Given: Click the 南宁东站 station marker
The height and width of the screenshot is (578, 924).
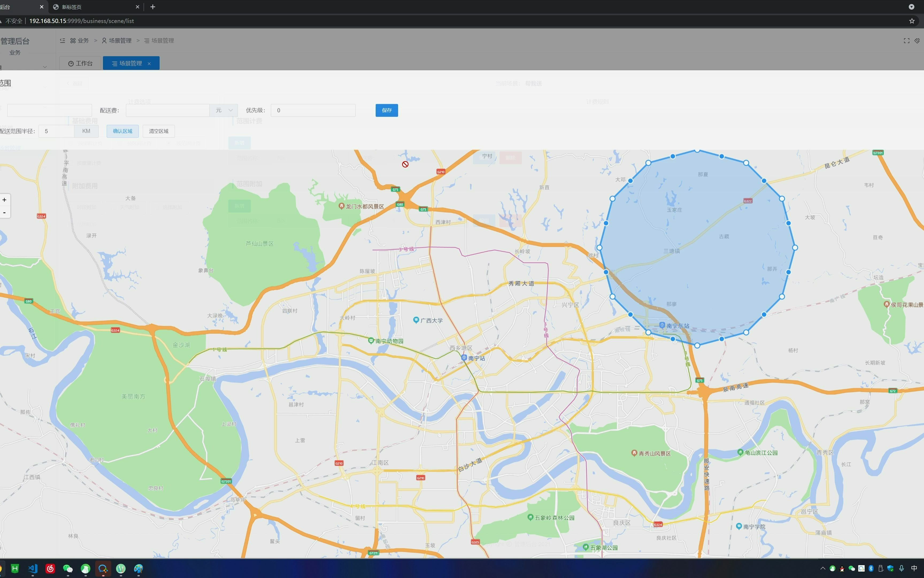Looking at the screenshot, I should (x=662, y=325).
